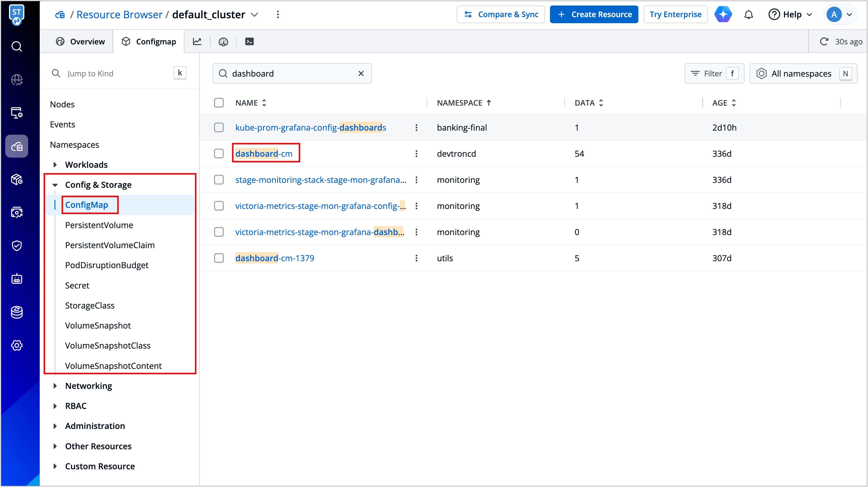Click the notifications bell icon

pyautogui.click(x=748, y=15)
